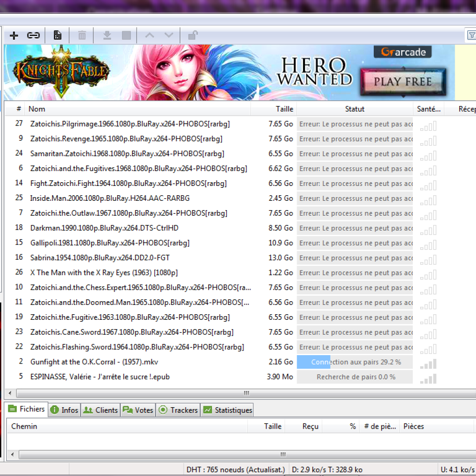Open the filter search box icon
This screenshot has width=476, height=476.
pyautogui.click(x=471, y=35)
